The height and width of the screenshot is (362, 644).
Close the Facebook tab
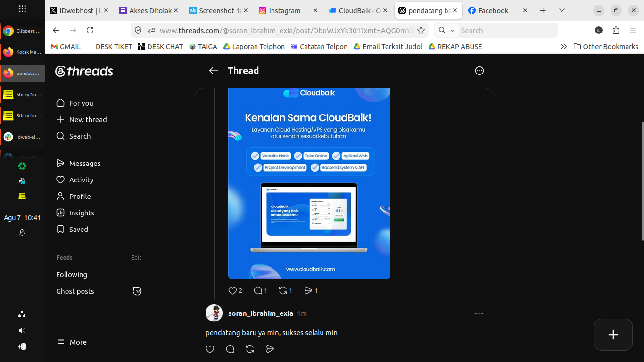(525, 10)
